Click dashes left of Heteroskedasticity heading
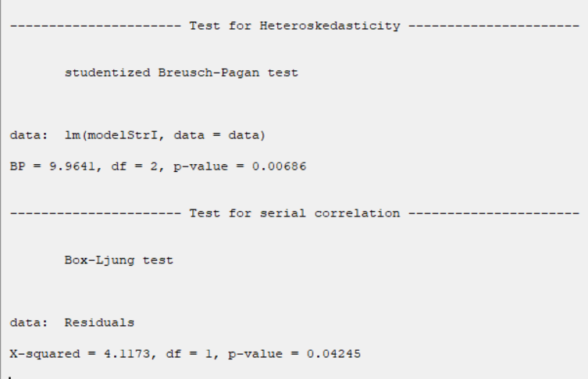The image size is (588, 379). click(95, 27)
